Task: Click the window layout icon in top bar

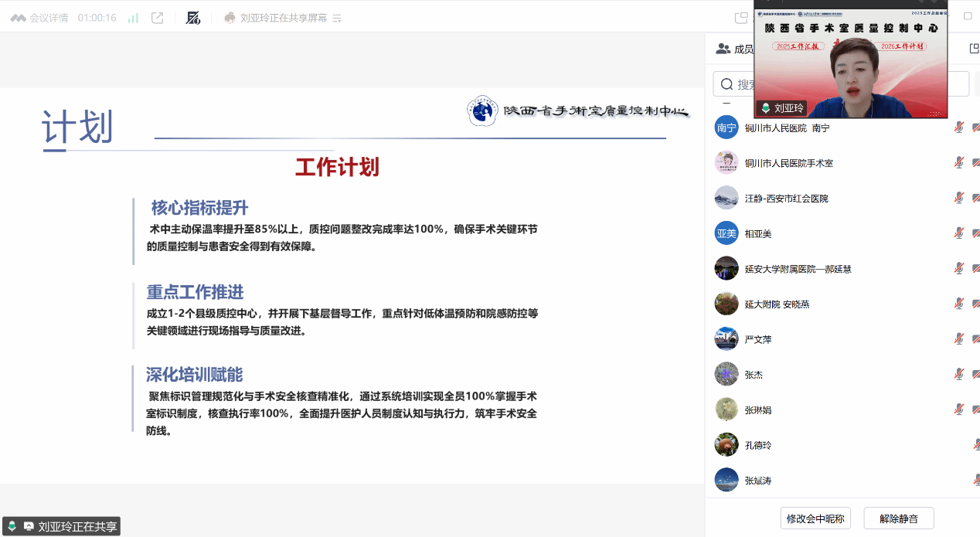Action: coord(741,18)
